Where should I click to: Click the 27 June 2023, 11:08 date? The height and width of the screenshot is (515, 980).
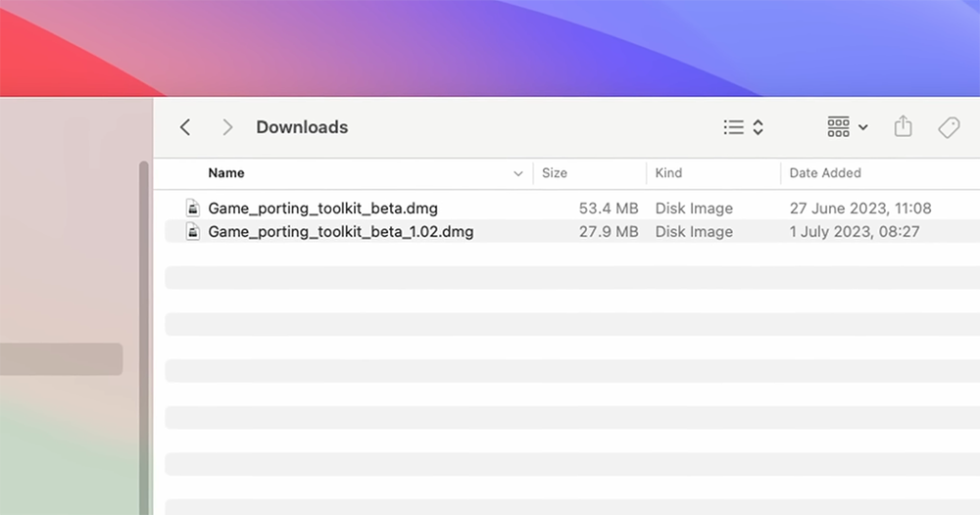coord(860,208)
